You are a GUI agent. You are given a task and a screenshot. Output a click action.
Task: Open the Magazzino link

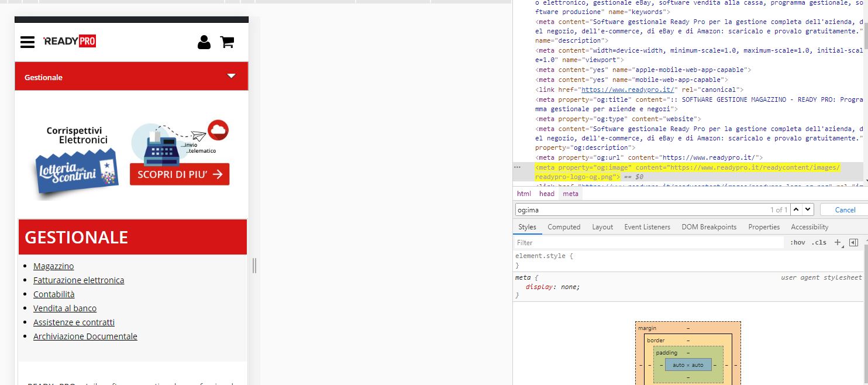pyautogui.click(x=54, y=266)
